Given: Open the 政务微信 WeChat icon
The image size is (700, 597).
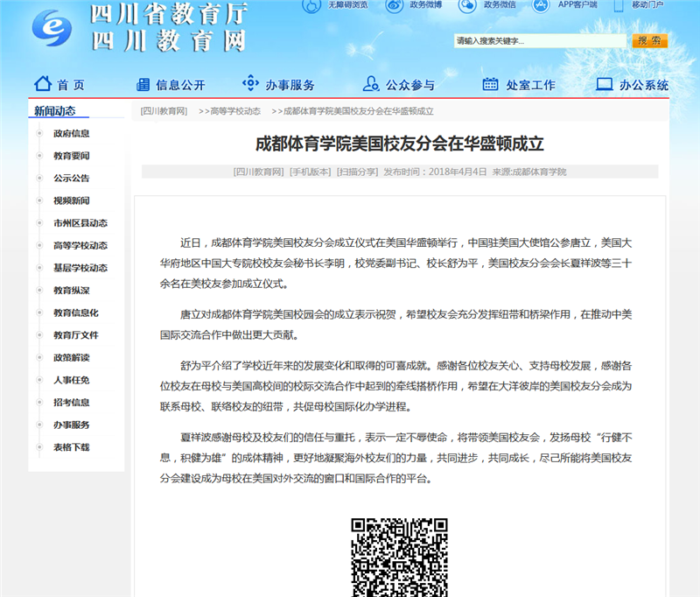Looking at the screenshot, I should [x=467, y=5].
